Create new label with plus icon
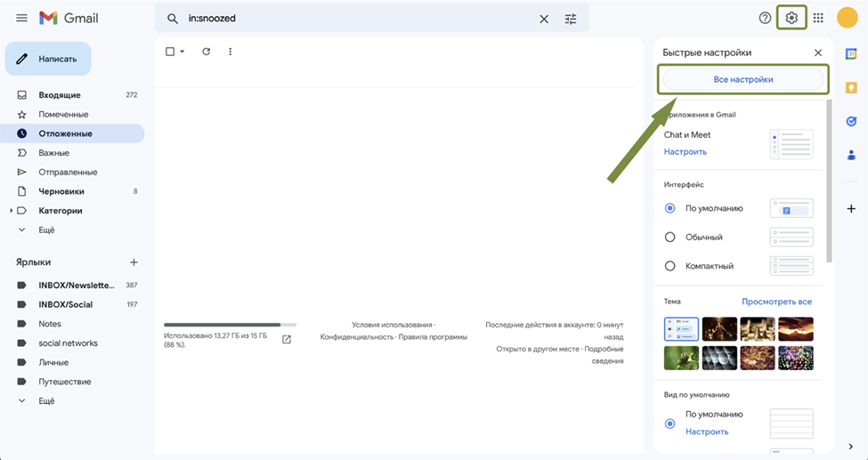This screenshot has width=868, height=460. pos(134,262)
